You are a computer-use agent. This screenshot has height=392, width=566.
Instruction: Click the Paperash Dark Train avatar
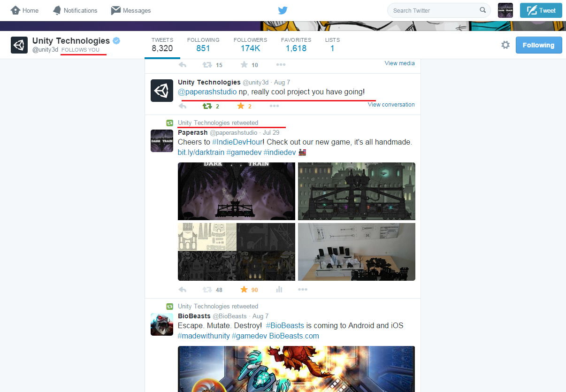tap(162, 141)
